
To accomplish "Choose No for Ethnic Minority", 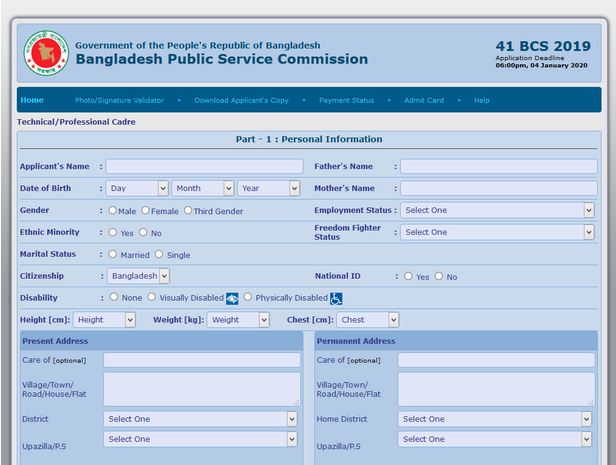I will pos(143,232).
